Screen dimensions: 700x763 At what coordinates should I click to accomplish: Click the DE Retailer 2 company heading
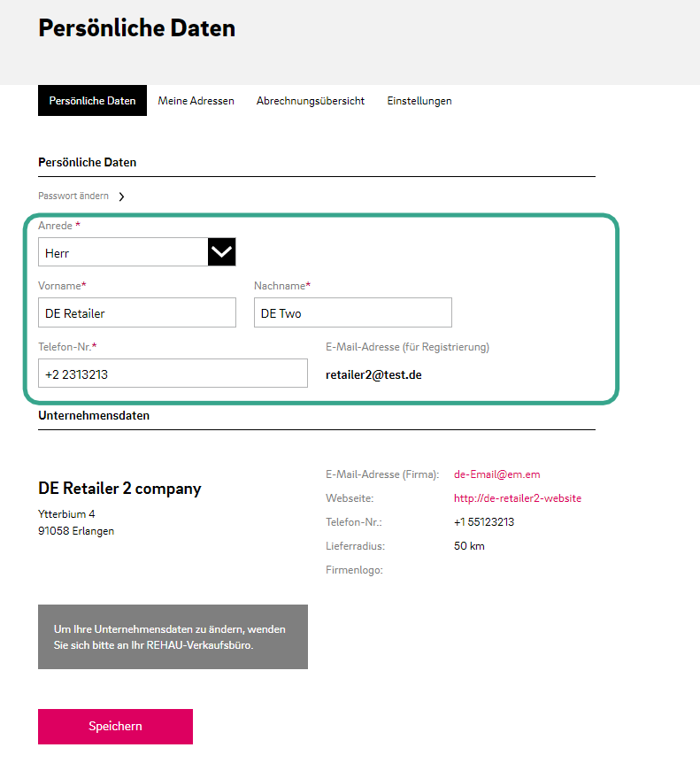point(119,489)
